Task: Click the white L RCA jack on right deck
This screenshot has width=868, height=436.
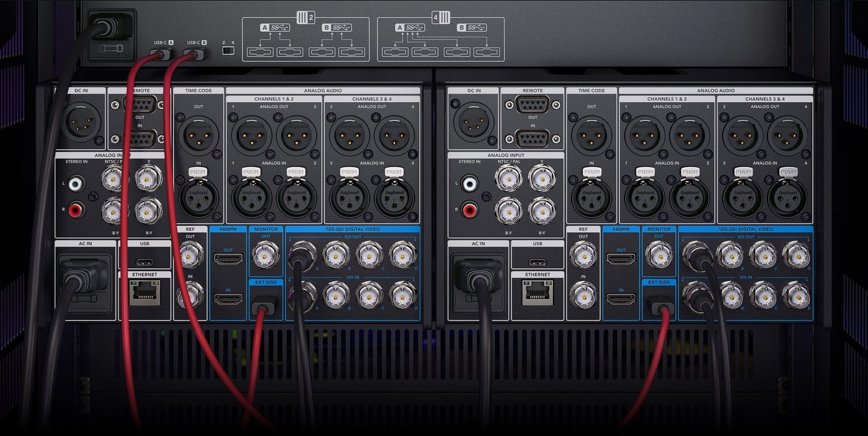Action: 469,183
